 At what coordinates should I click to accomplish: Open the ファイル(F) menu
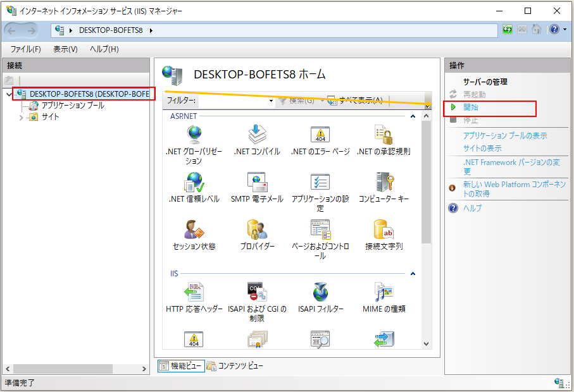25,49
